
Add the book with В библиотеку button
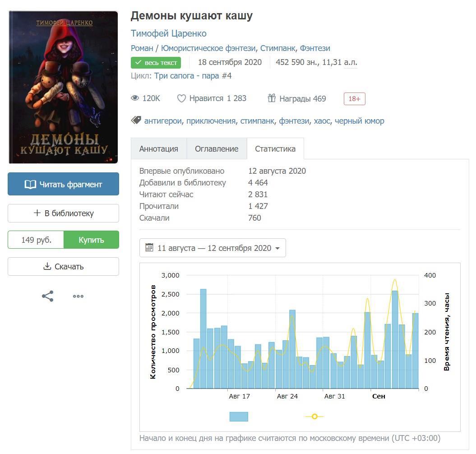pyautogui.click(x=63, y=213)
